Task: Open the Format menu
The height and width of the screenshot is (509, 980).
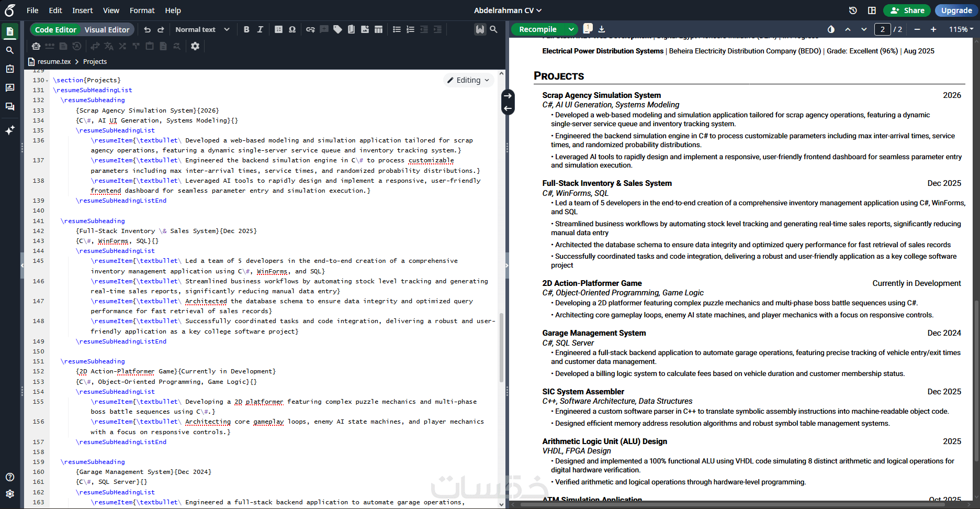Action: (x=142, y=10)
